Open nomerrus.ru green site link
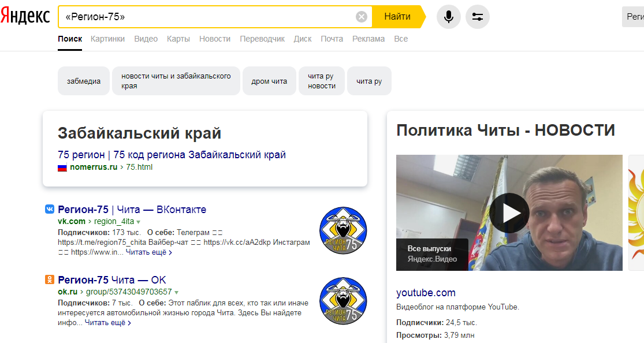The width and height of the screenshot is (644, 343). point(94,167)
